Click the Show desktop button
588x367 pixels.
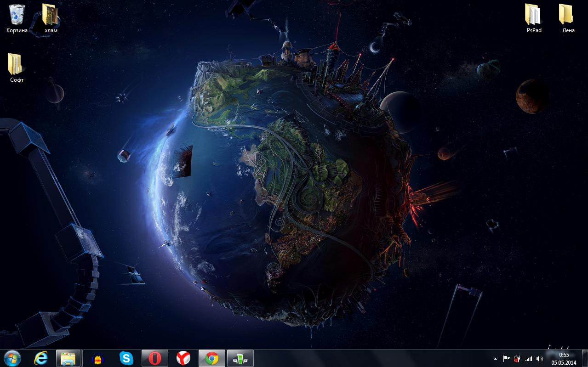(584, 358)
